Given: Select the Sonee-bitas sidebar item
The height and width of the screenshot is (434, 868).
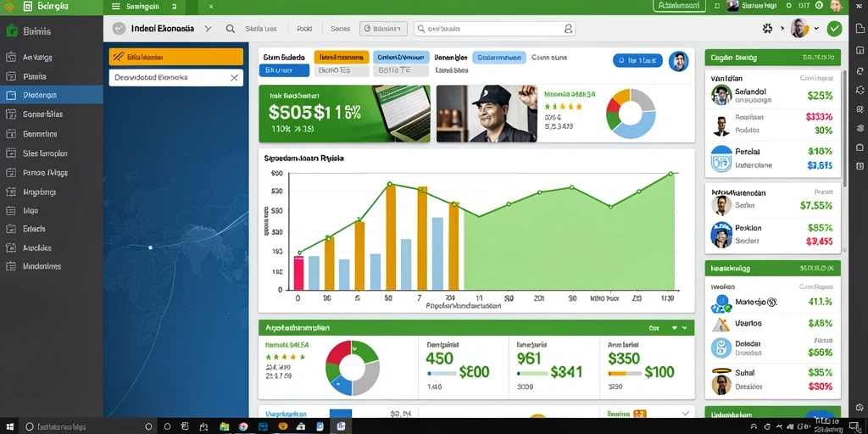Looking at the screenshot, I should (43, 114).
